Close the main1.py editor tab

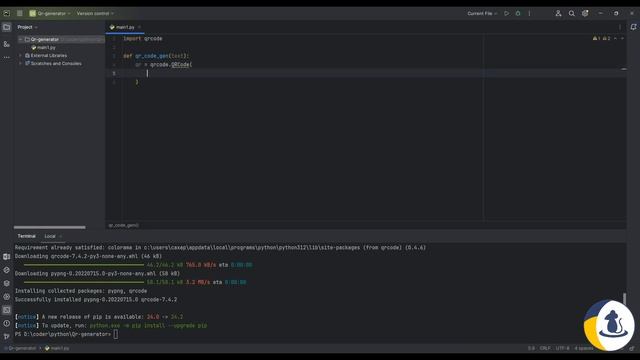click(139, 27)
